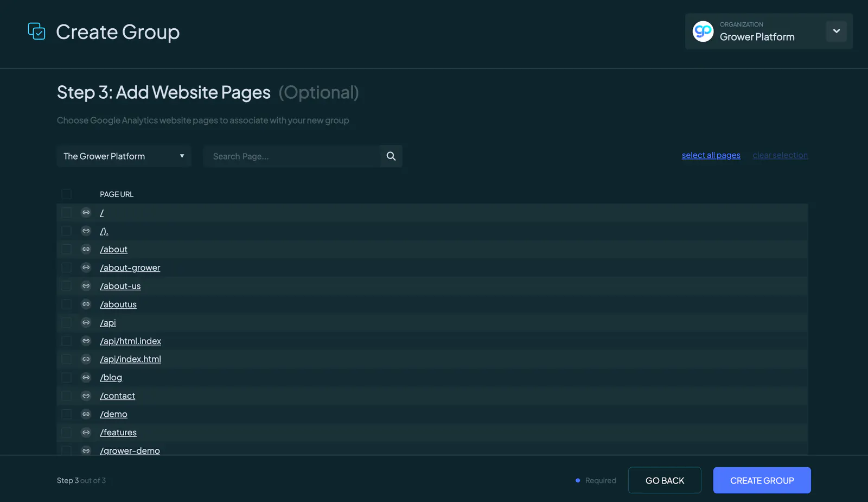Click link icon beside /aboutus

(x=86, y=304)
